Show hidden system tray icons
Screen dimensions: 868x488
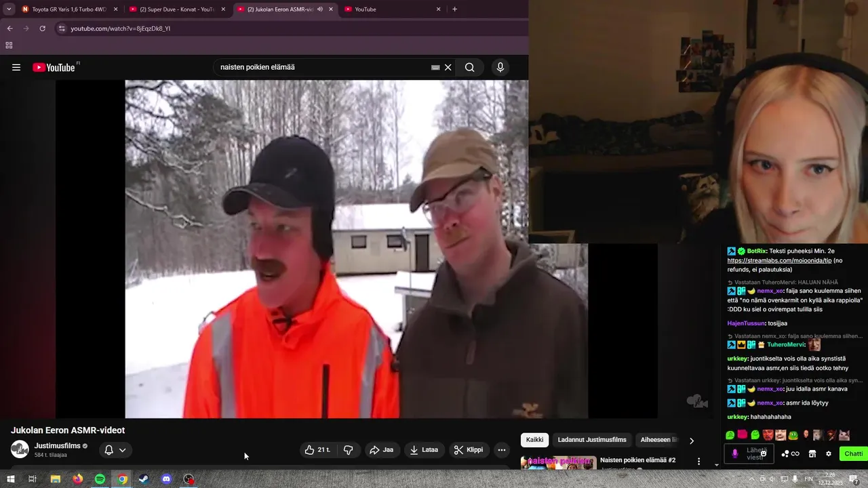(751, 479)
